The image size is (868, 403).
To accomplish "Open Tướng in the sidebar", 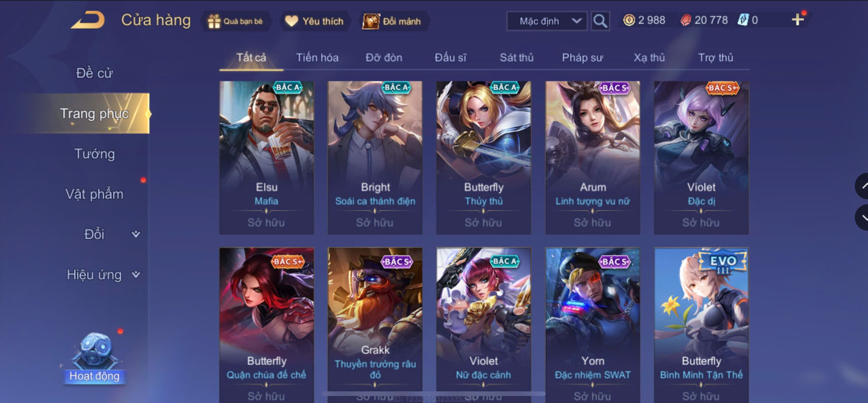I will point(95,154).
